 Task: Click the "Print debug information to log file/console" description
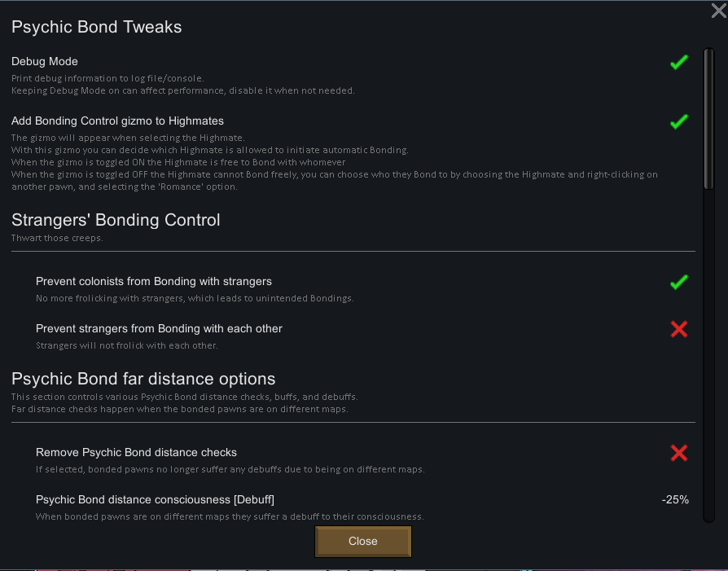point(107,78)
